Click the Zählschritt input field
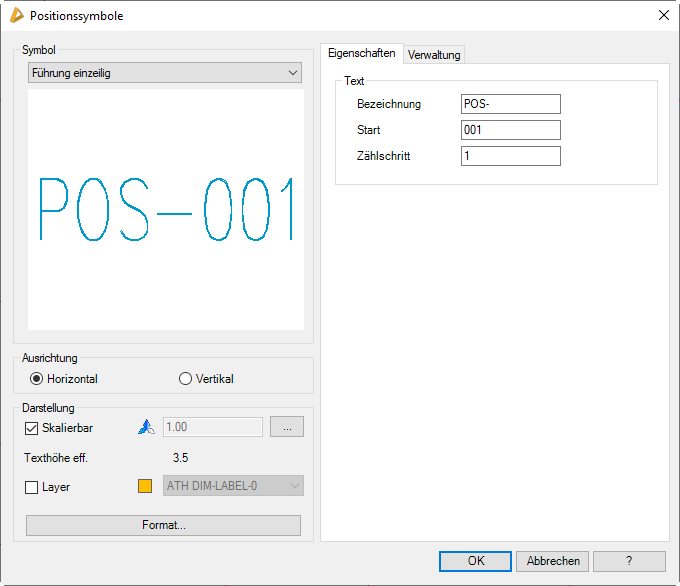The height and width of the screenshot is (586, 680). [x=510, y=156]
